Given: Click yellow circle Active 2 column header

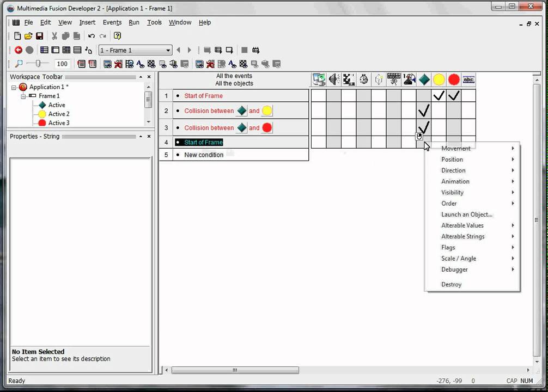Looking at the screenshot, I should pos(439,79).
